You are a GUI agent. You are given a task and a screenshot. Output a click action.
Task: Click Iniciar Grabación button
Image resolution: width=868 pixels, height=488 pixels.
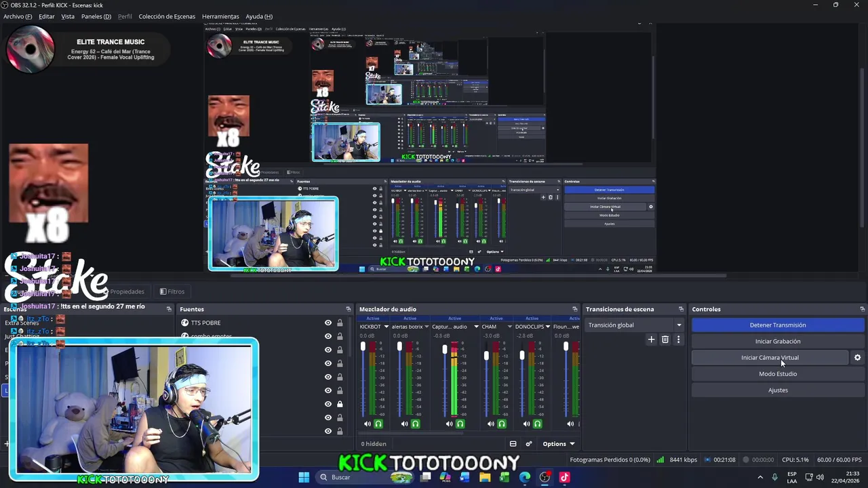[x=778, y=342]
